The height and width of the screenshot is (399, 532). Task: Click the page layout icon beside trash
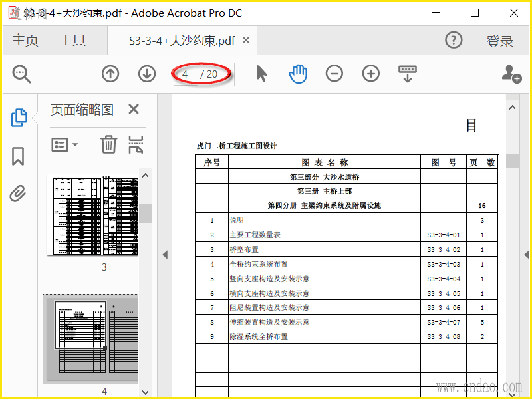(136, 144)
